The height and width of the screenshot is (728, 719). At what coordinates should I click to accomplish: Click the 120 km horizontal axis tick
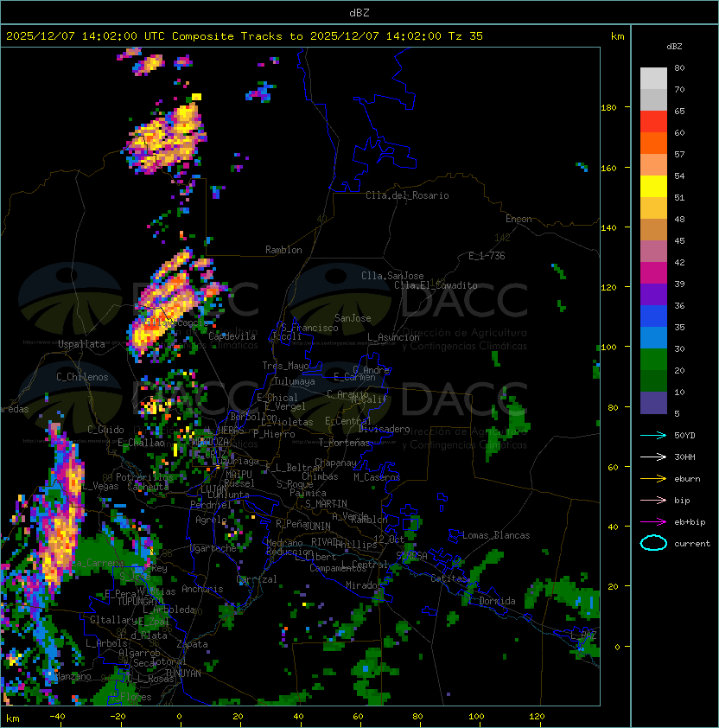537,717
